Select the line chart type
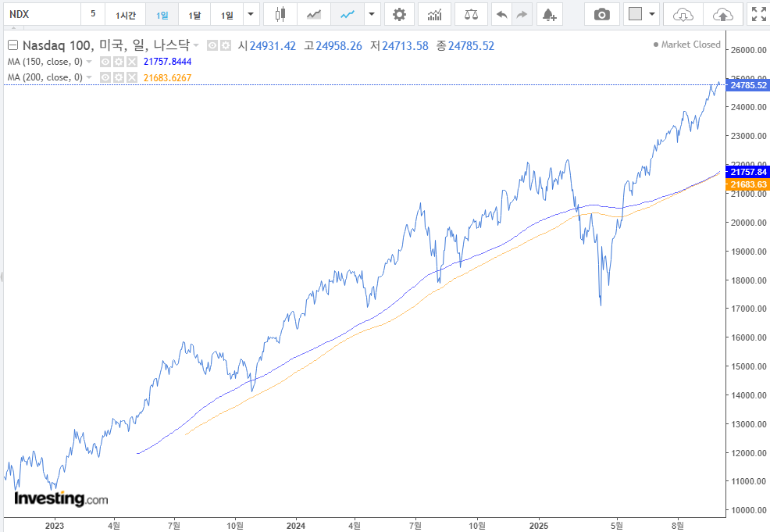 coord(348,14)
